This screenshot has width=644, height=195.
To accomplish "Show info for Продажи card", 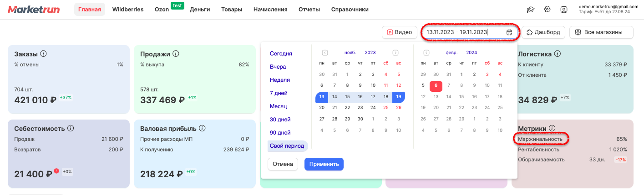I will 176,54.
